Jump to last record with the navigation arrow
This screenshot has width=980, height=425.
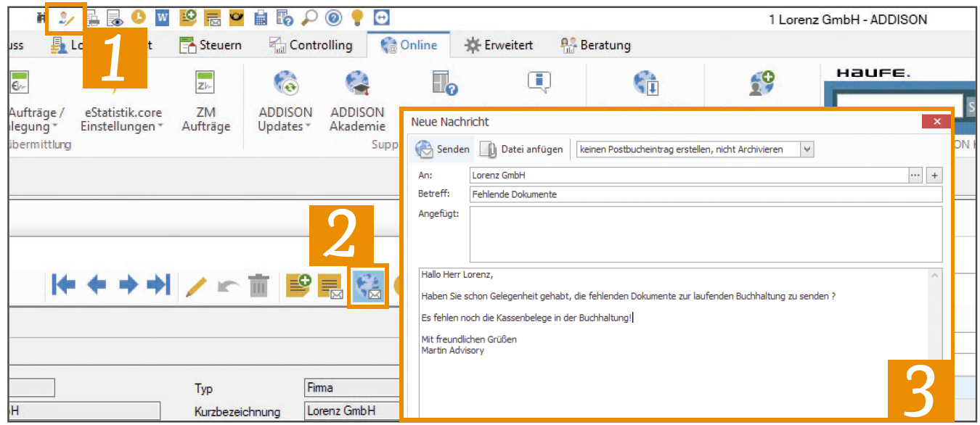coord(159,286)
